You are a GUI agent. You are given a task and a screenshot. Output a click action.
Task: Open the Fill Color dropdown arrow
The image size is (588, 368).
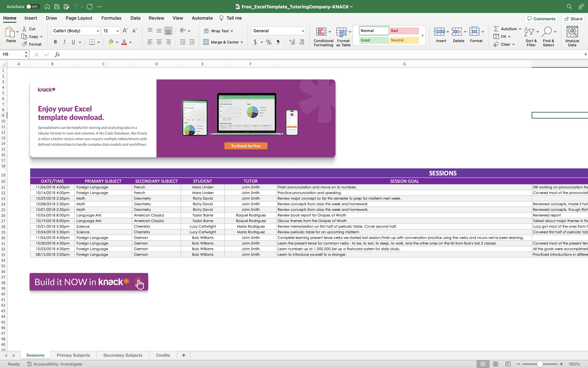click(x=117, y=42)
